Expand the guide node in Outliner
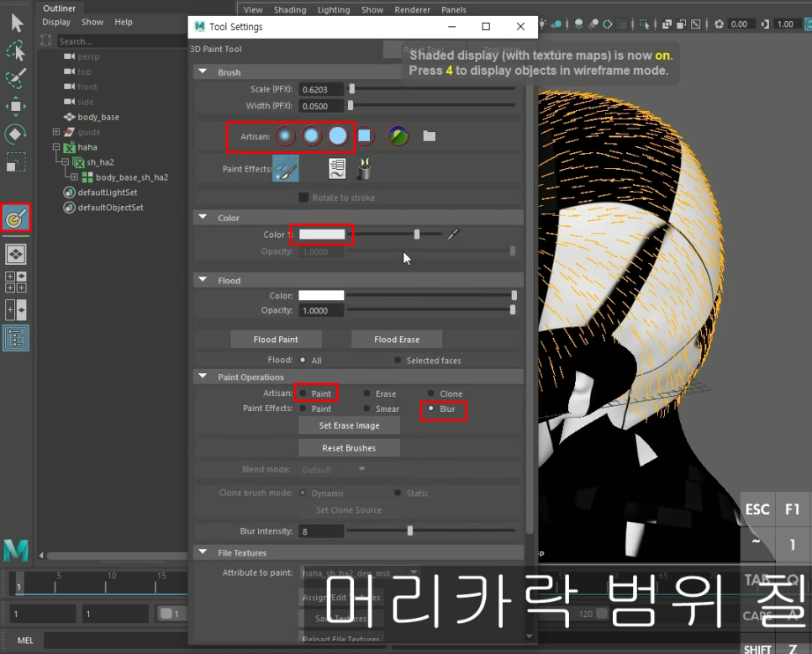Image resolution: width=812 pixels, height=654 pixels. [56, 131]
